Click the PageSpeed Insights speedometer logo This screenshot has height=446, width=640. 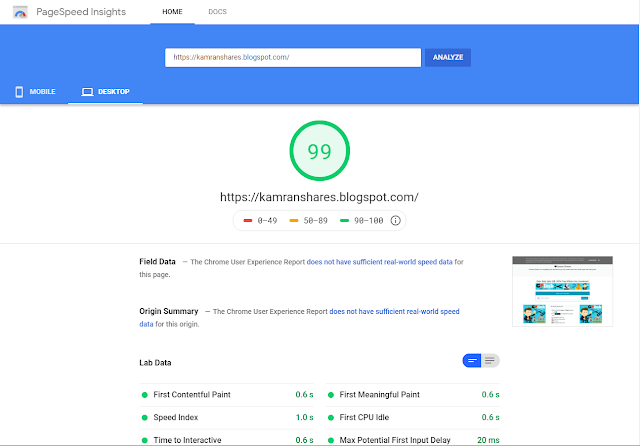20,12
